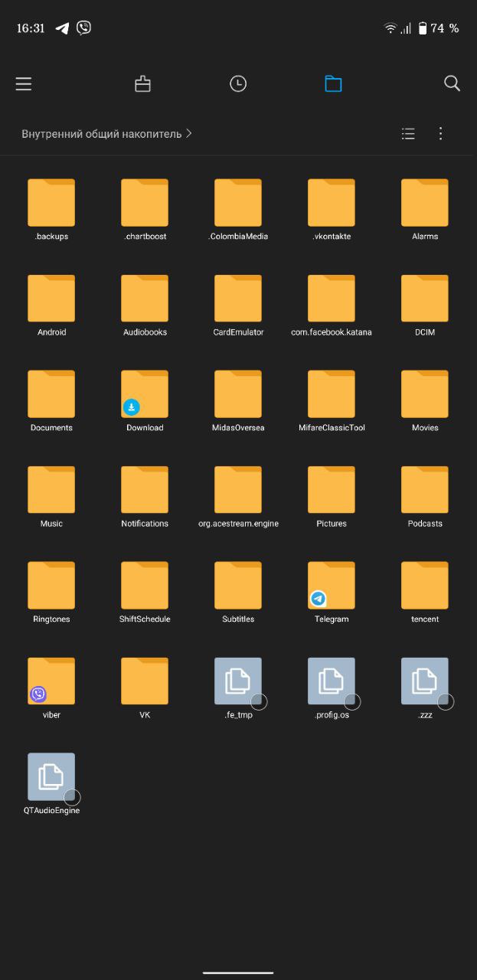Open the hamburger navigation menu
This screenshot has width=477, height=980.
24,83
